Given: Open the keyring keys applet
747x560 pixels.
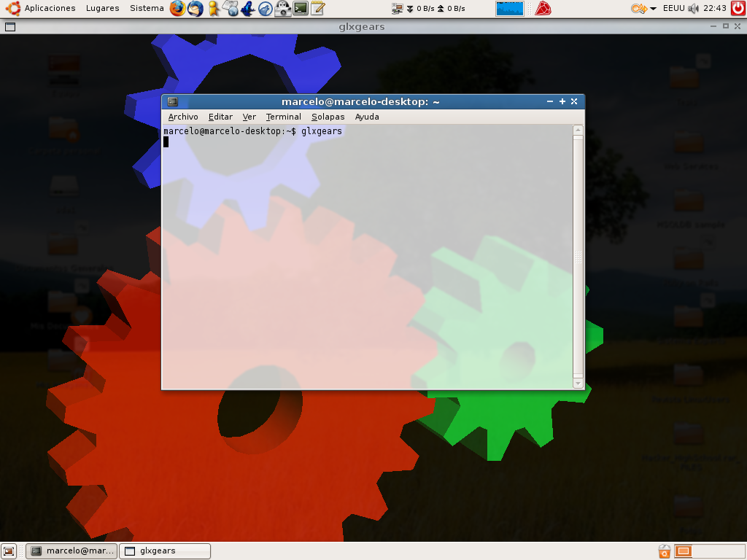Looking at the screenshot, I should [x=639, y=8].
